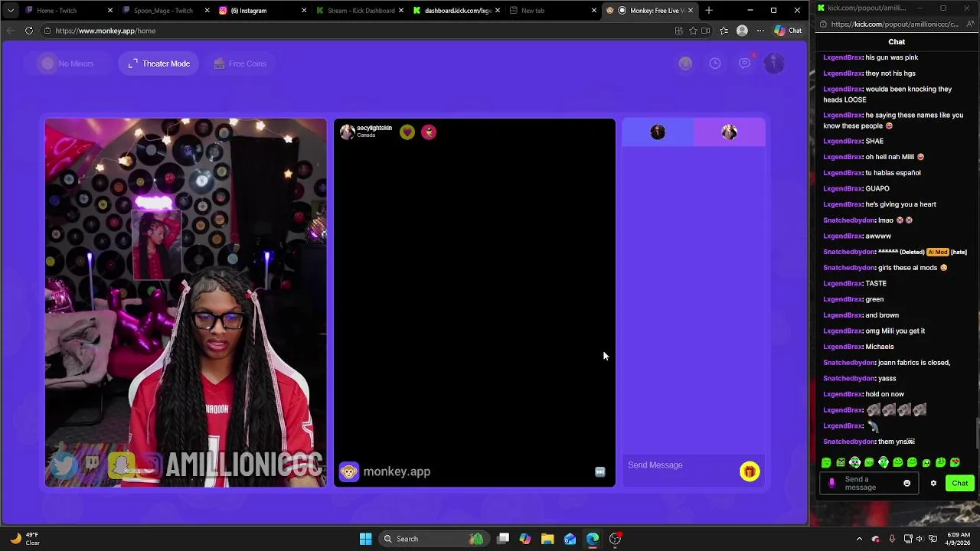Click the apps icon in address bar
The width and height of the screenshot is (980, 551).
click(679, 31)
